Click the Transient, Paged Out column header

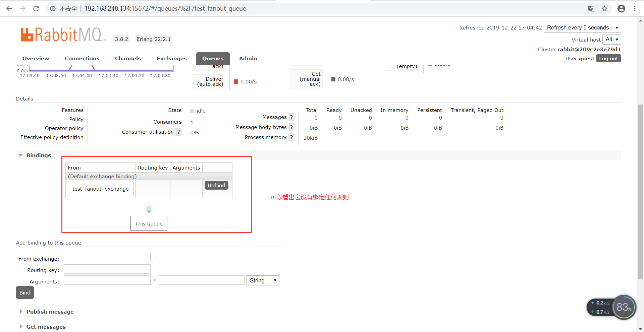477,110
